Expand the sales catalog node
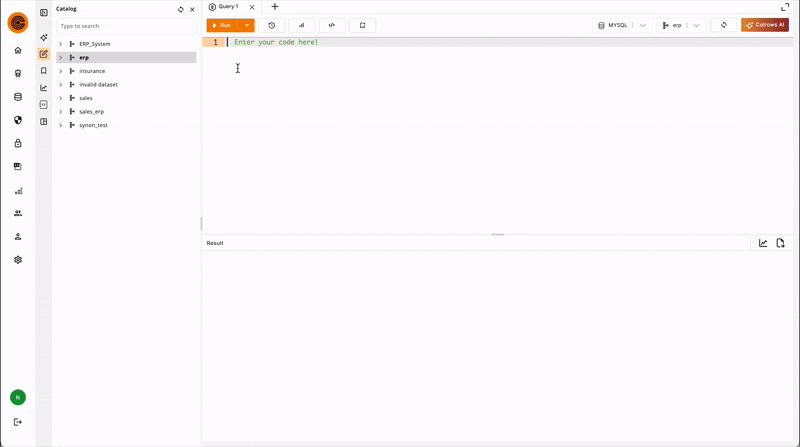The height and width of the screenshot is (447, 800). click(61, 98)
